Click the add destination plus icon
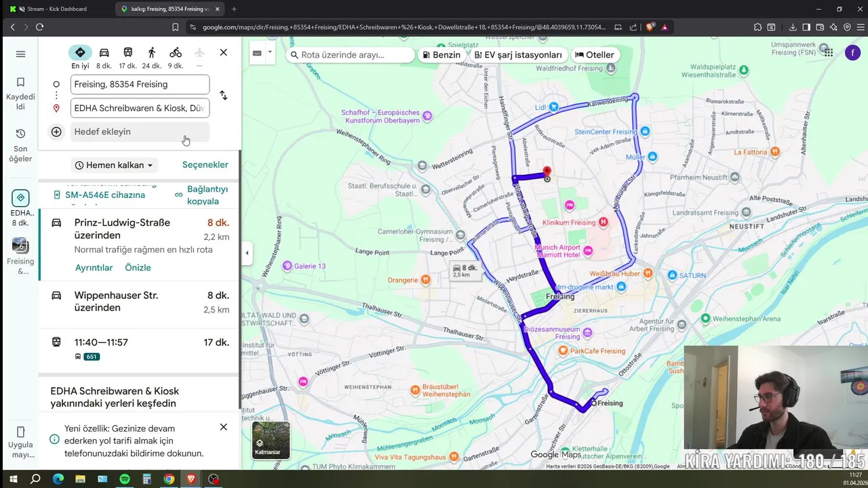 (x=56, y=131)
